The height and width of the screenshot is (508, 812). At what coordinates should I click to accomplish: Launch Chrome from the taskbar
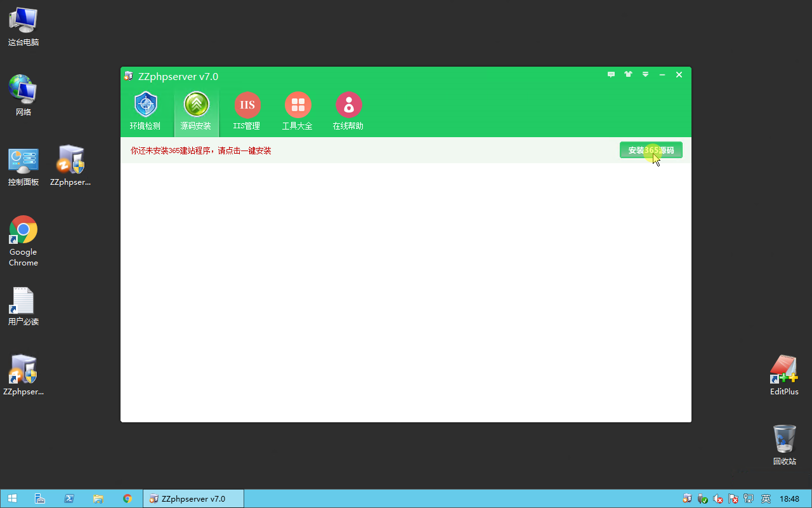(128, 498)
